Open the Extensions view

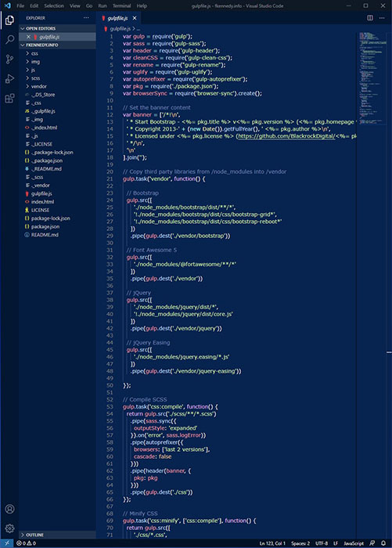[9, 98]
